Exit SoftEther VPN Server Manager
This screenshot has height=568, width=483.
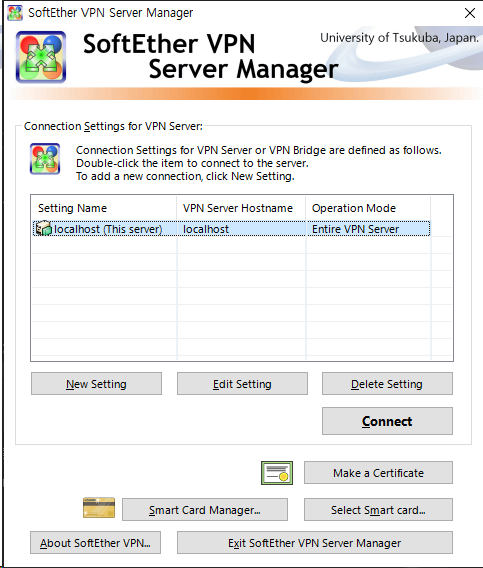tap(315, 543)
